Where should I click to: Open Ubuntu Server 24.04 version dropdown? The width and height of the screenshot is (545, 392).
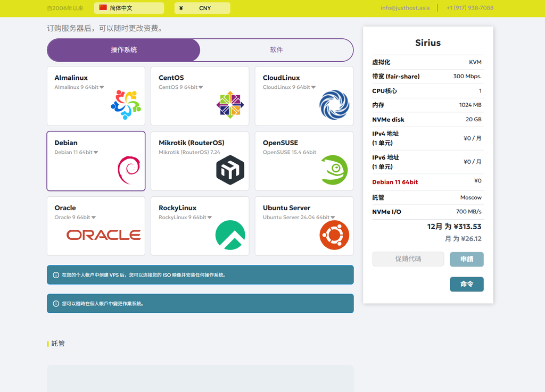299,218
